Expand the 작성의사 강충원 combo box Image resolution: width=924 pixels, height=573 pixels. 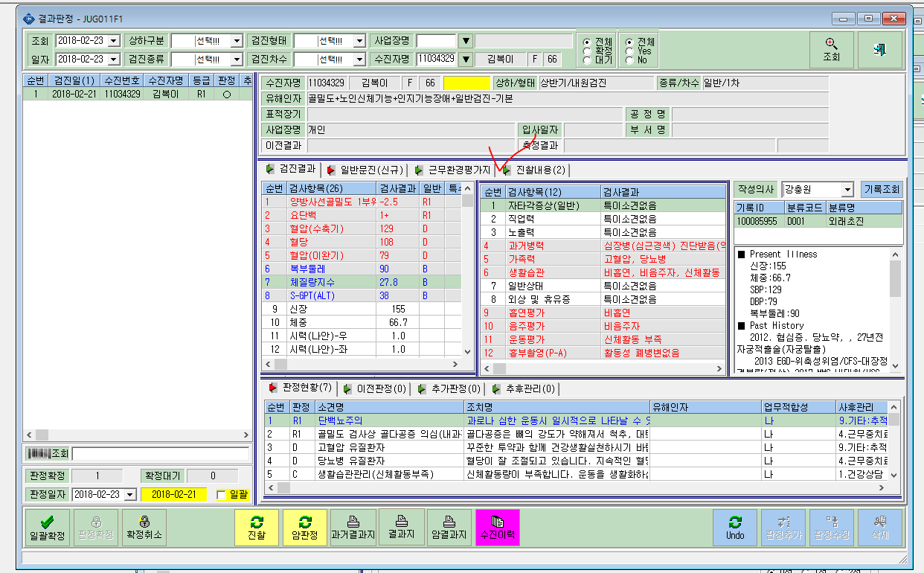point(847,190)
